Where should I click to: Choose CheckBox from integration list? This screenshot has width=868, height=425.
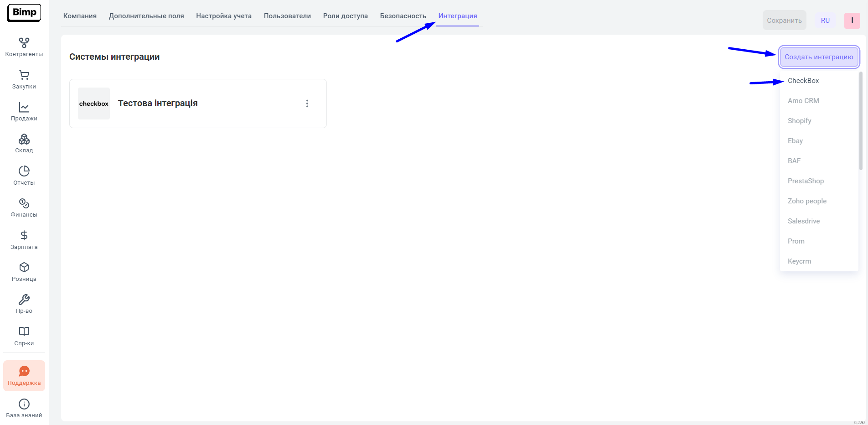tap(803, 81)
